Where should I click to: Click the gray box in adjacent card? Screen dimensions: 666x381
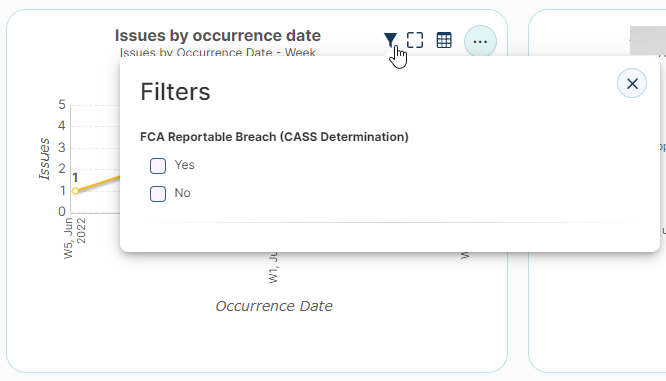648,40
